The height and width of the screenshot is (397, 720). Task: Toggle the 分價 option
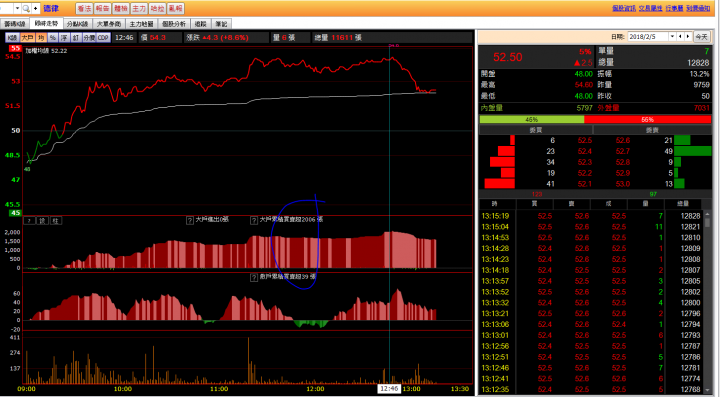click(89, 38)
